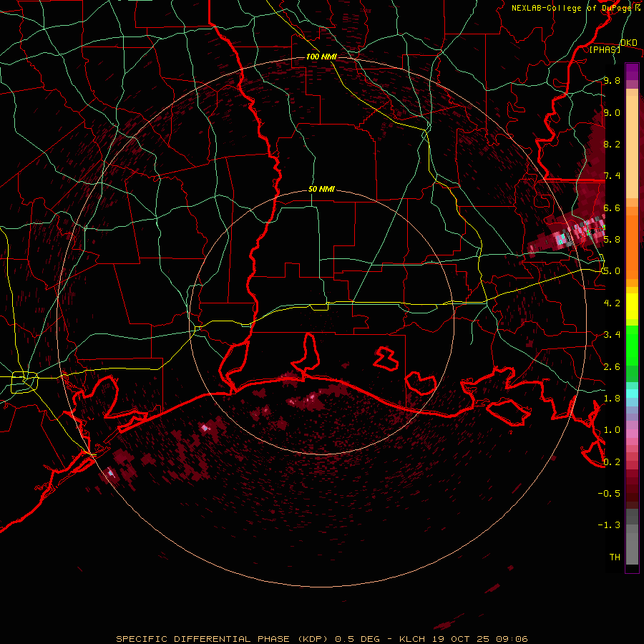This screenshot has height=644, width=644.
Task: Select the 8.2 scale value label
Action: [612, 144]
